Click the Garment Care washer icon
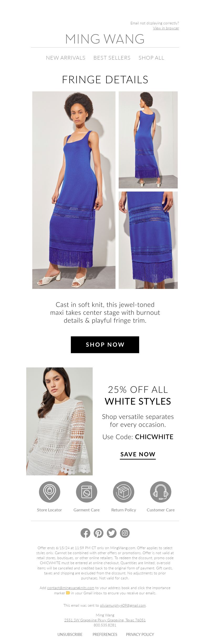The height and width of the screenshot is (644, 210). pos(86,492)
